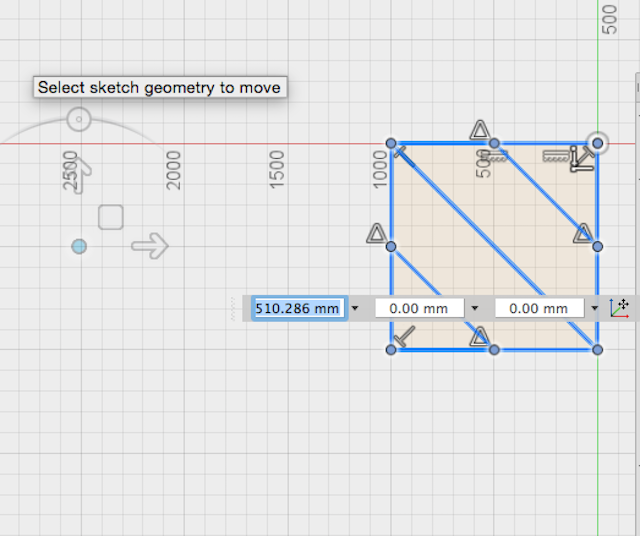Click the midpoint constraint triangle near the bottom edge
The width and height of the screenshot is (640, 536).
(480, 336)
